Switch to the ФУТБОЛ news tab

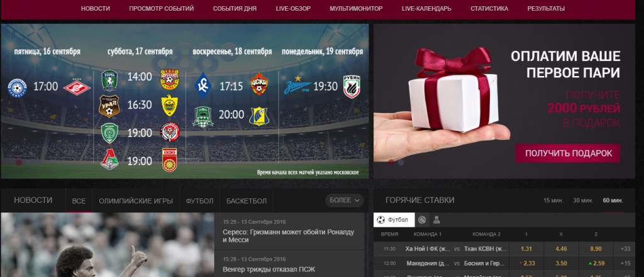click(199, 201)
